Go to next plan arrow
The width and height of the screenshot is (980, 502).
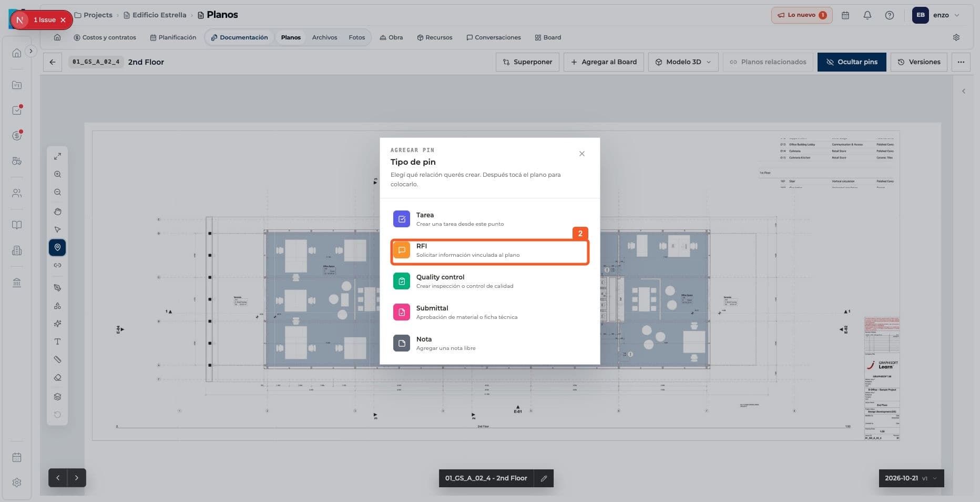click(x=77, y=478)
